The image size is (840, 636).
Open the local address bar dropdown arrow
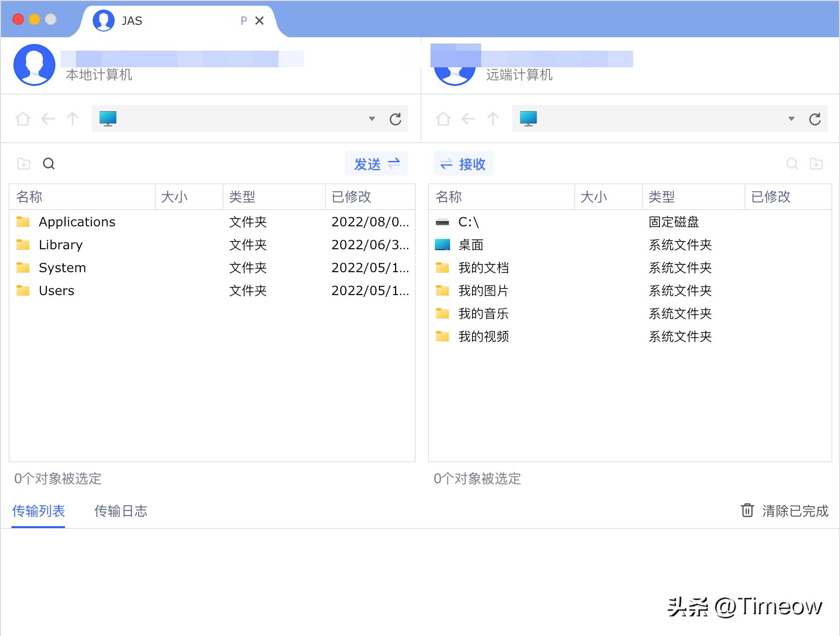(371, 119)
